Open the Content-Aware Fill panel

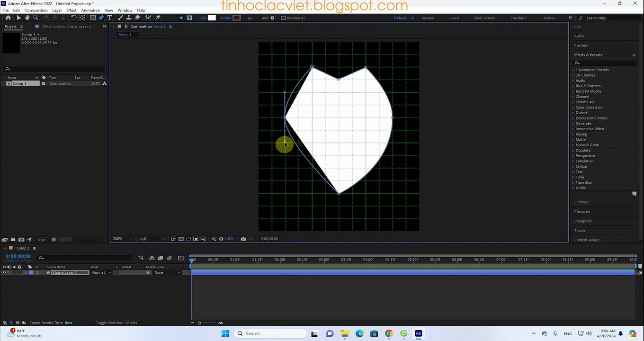590,240
